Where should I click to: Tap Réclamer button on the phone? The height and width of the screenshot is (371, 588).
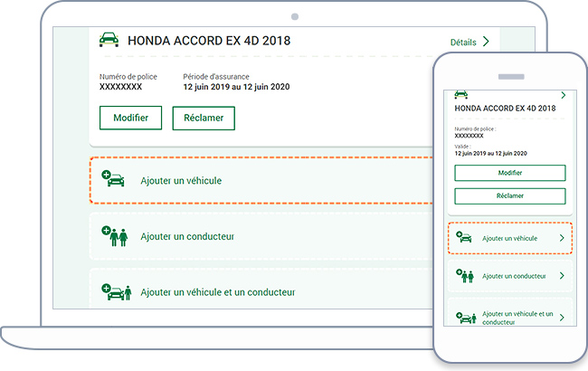510,196
